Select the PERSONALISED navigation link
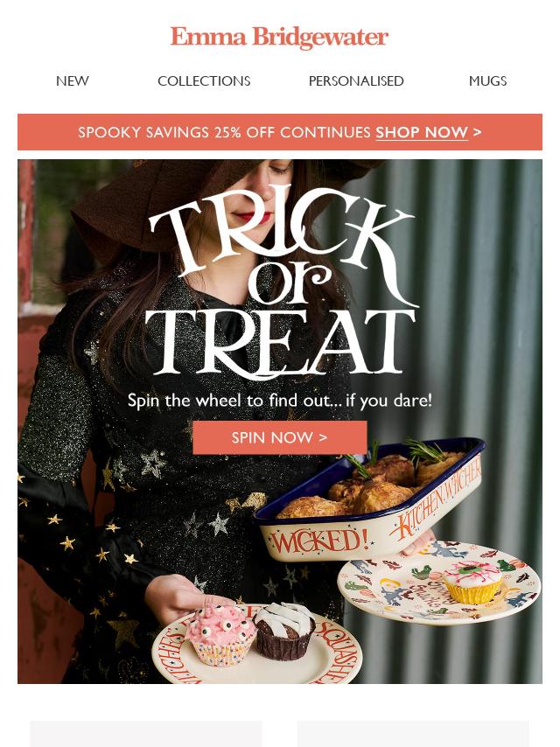This screenshot has height=747, width=560. (356, 81)
